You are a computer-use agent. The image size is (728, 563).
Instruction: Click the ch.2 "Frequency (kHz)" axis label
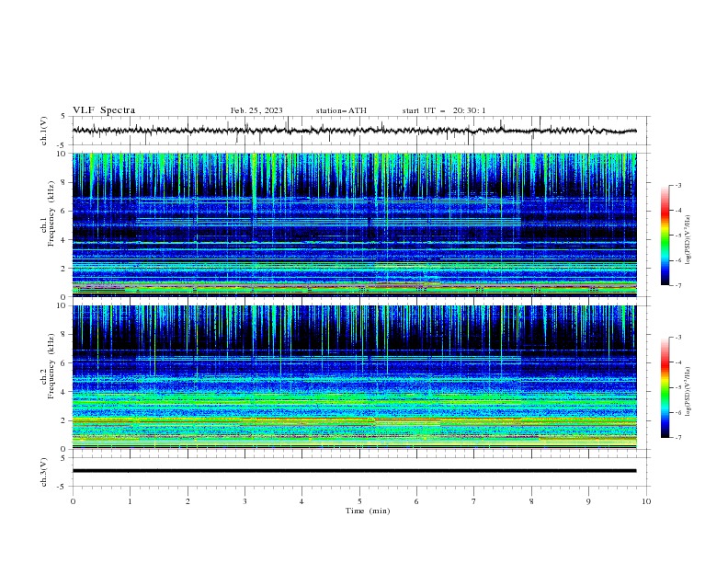point(51,365)
